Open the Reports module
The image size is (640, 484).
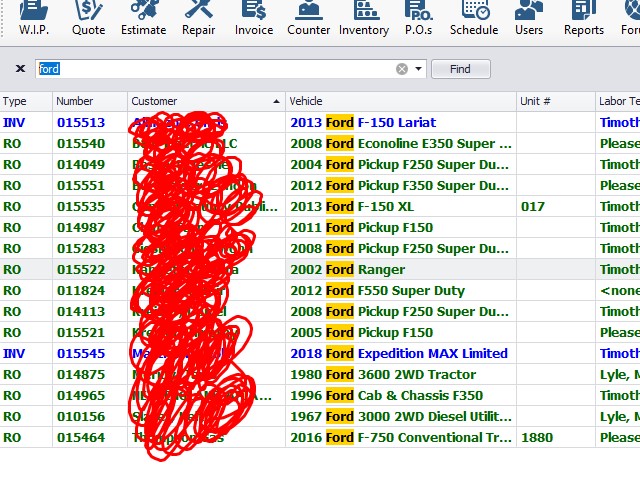[x=584, y=18]
